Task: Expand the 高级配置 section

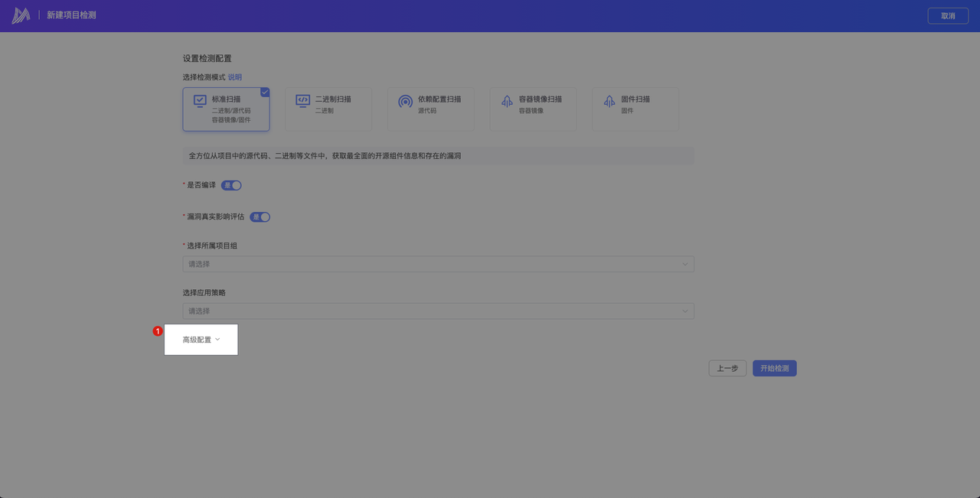Action: (x=201, y=340)
